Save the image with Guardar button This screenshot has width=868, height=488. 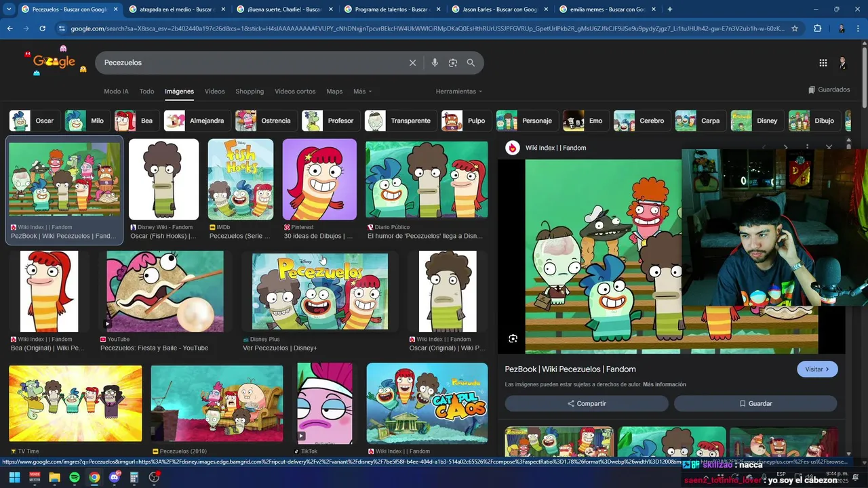(755, 403)
